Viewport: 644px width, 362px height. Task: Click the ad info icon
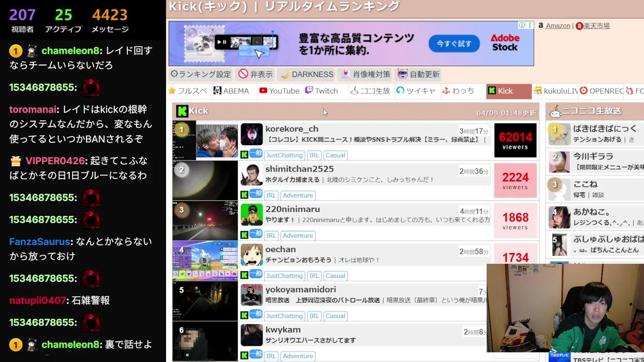[x=522, y=25]
